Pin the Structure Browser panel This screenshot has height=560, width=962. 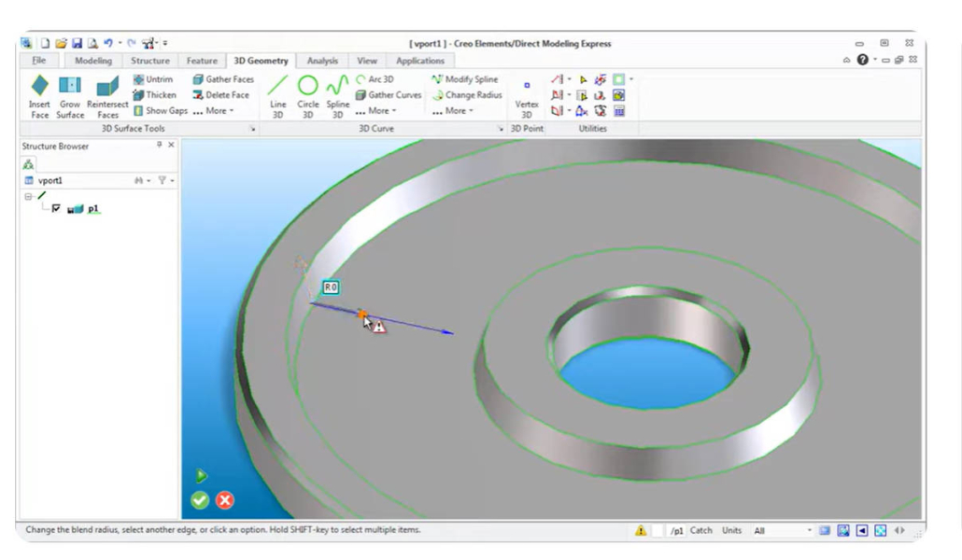tap(159, 146)
